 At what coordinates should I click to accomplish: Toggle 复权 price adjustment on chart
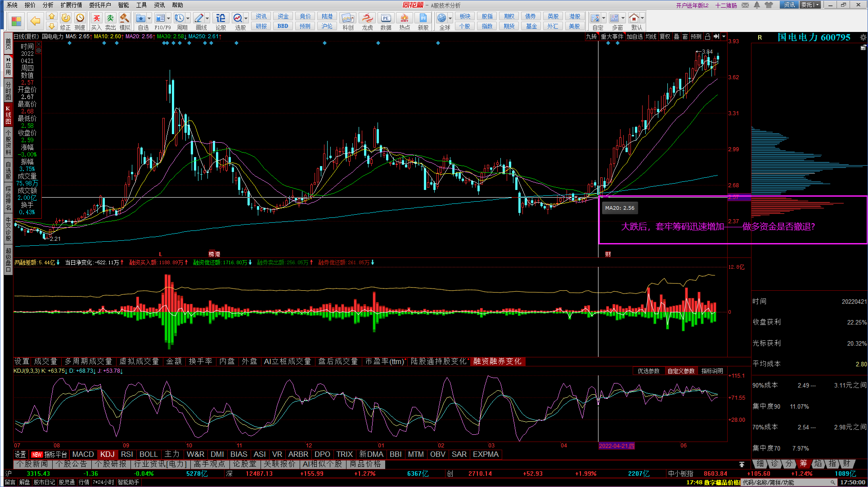pyautogui.click(x=665, y=36)
